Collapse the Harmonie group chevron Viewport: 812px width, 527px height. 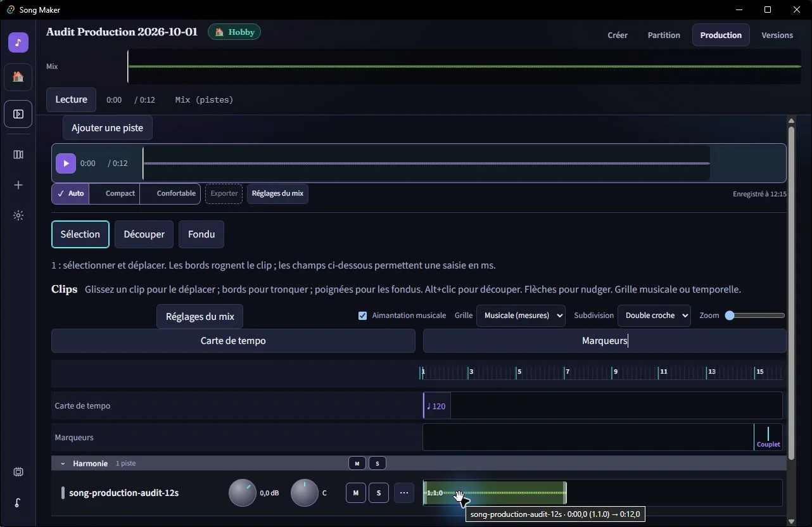[63, 464]
